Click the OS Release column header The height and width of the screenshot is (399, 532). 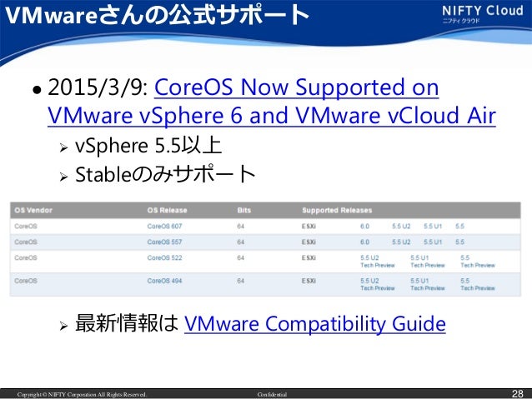[167, 210]
